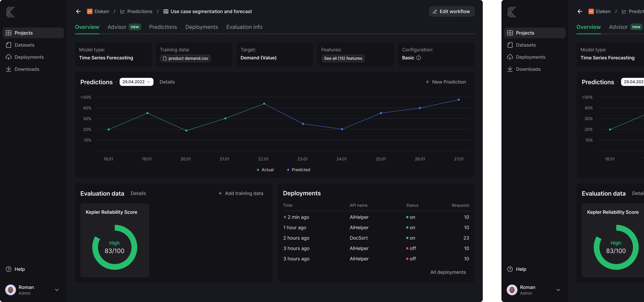Viewport: 644px width, 302px height.
Task: Expand the Roman Admin user menu
Action: point(57,290)
